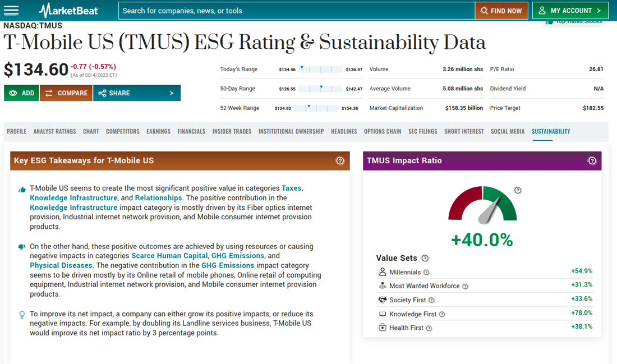Switch to the Analyst Ratings tab
The height and width of the screenshot is (364, 617).
(54, 131)
